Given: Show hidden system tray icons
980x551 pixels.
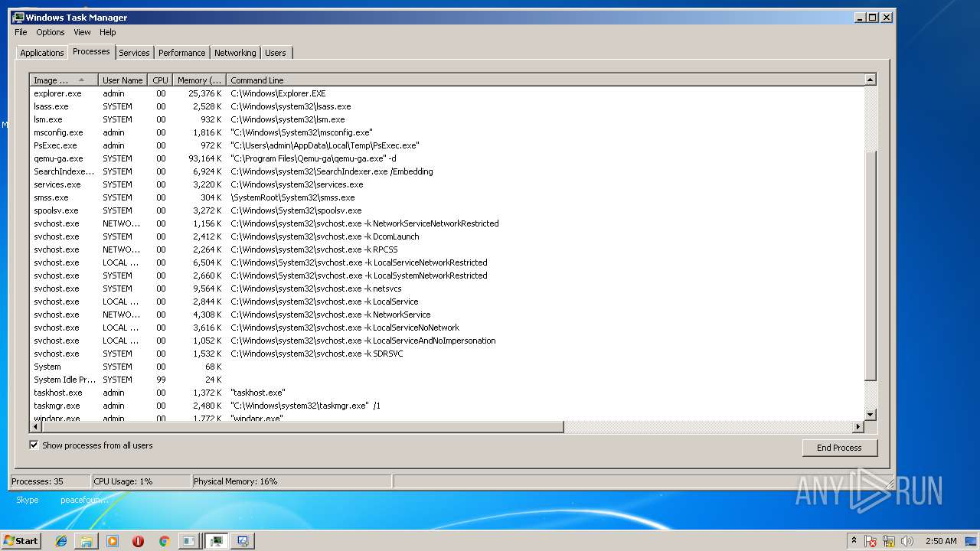Looking at the screenshot, I should click(x=854, y=541).
